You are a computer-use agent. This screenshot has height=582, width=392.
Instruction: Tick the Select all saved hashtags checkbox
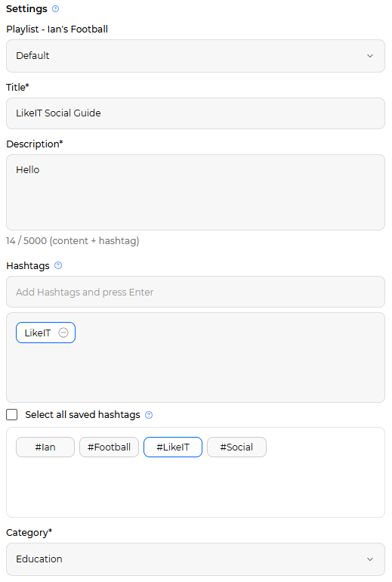pyautogui.click(x=12, y=415)
